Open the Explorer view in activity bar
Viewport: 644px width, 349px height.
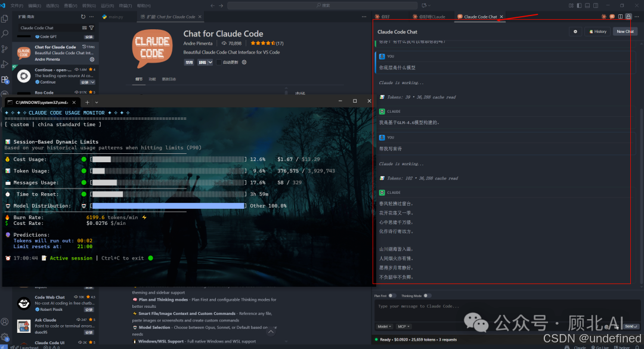(5, 19)
